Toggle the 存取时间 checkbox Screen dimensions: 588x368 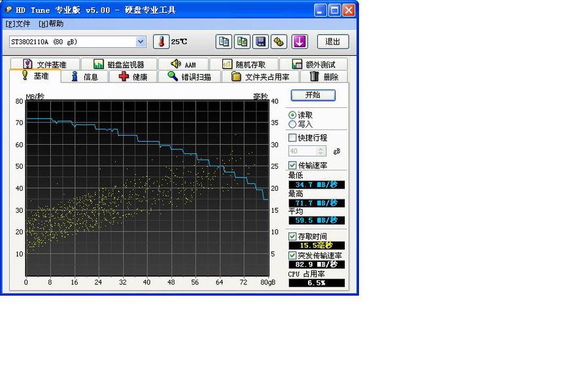click(292, 236)
